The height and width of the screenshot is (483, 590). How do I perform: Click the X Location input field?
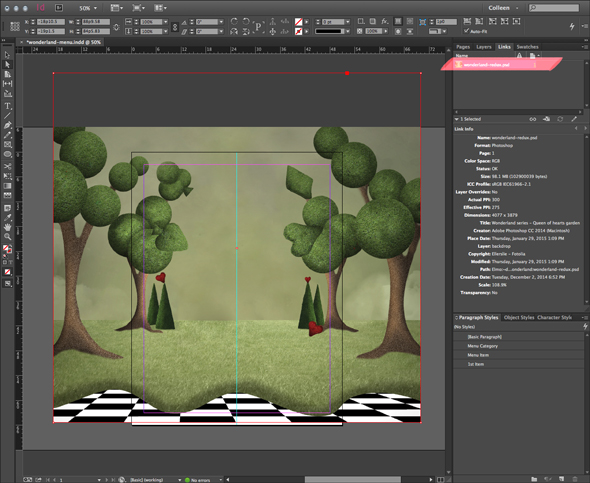point(51,22)
